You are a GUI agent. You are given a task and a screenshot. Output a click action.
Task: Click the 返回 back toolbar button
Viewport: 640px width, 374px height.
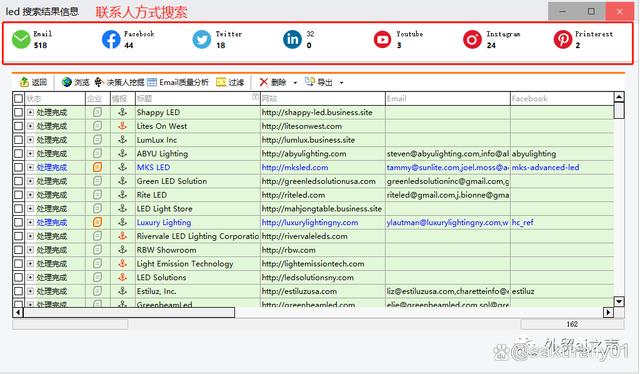coord(33,82)
